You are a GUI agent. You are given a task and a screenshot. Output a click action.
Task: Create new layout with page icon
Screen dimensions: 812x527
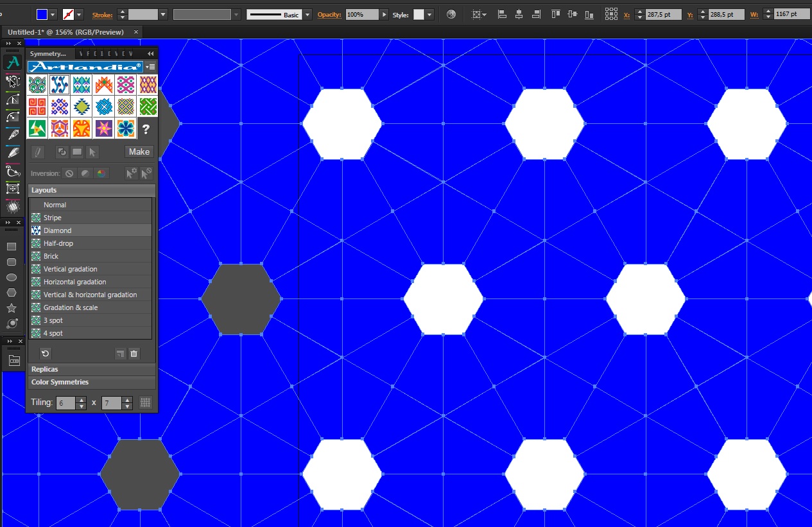point(120,354)
